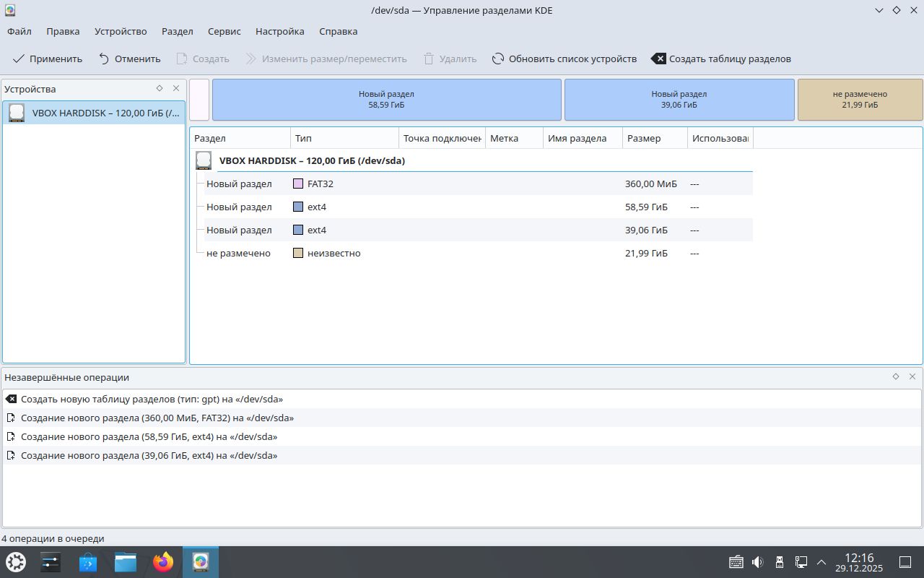Click the clock showing 12:16
Viewport: 924px width, 578px height.
(859, 562)
